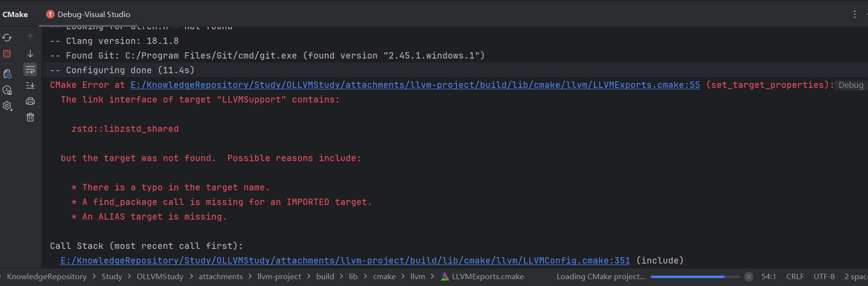Screen dimensions: 868x286
Task: Cancel the CMake project loading task
Action: coord(748,277)
